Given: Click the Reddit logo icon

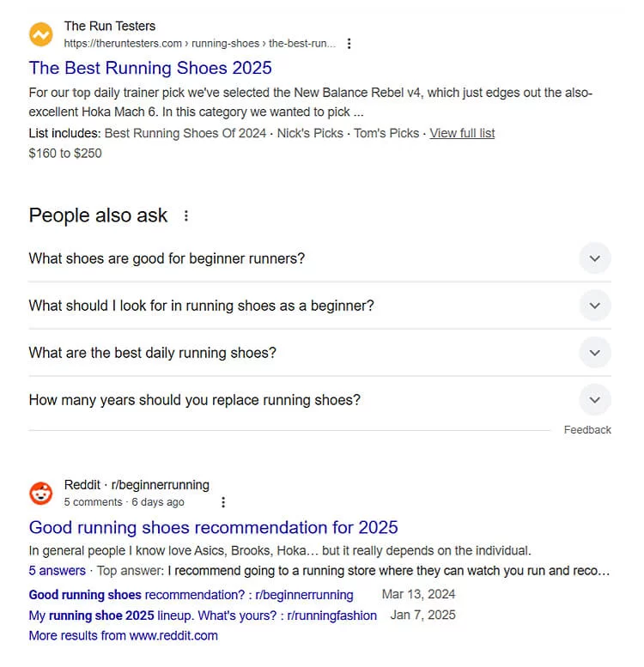Looking at the screenshot, I should pos(41,494).
